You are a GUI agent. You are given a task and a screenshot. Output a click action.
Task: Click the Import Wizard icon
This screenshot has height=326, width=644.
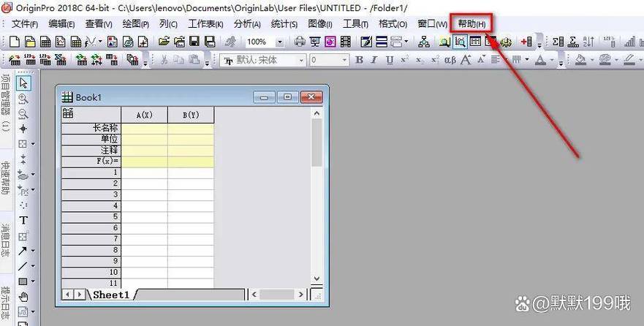point(15,61)
